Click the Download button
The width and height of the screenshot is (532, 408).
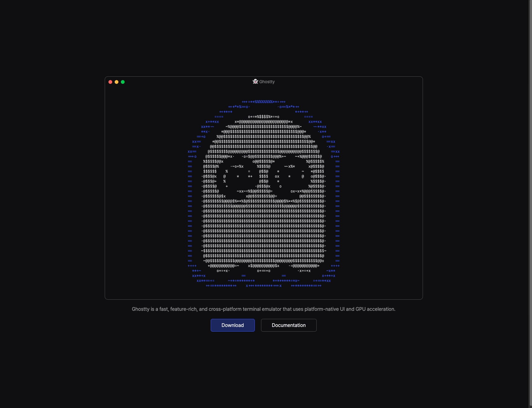232,325
